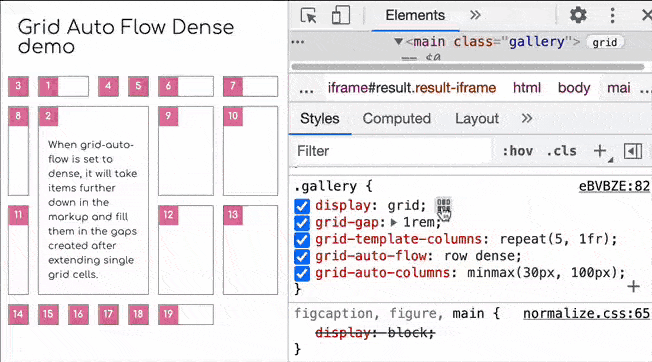Screen dimensions: 652x362
Task: Click the grid badge on main element
Action: click(x=605, y=42)
